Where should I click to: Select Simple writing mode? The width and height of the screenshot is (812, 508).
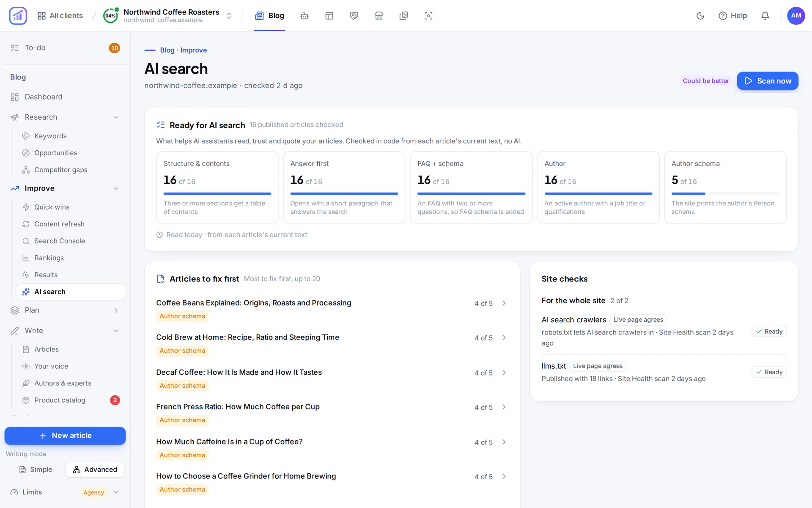coord(36,469)
